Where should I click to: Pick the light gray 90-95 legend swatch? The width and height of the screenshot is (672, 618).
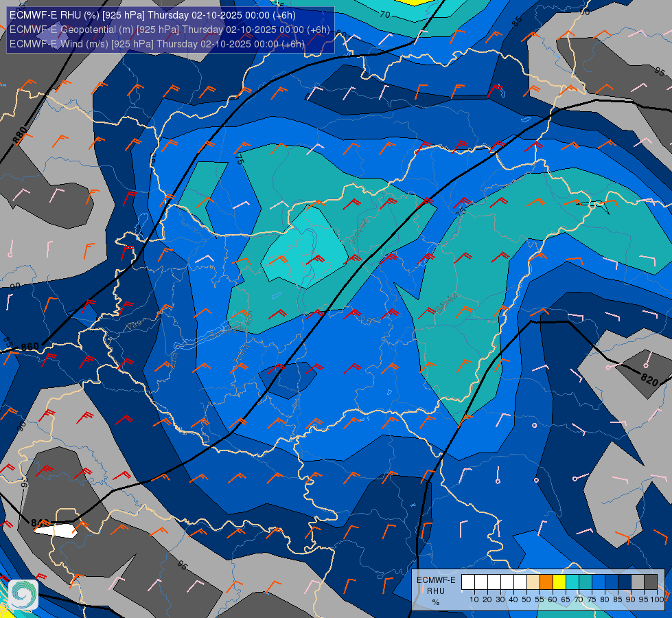[638, 582]
